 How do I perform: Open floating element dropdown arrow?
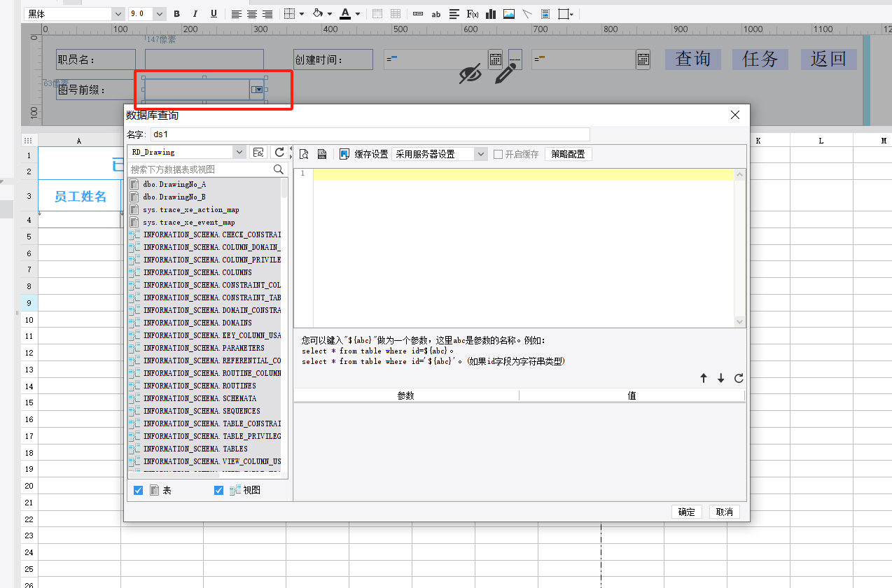pyautogui.click(x=572, y=14)
